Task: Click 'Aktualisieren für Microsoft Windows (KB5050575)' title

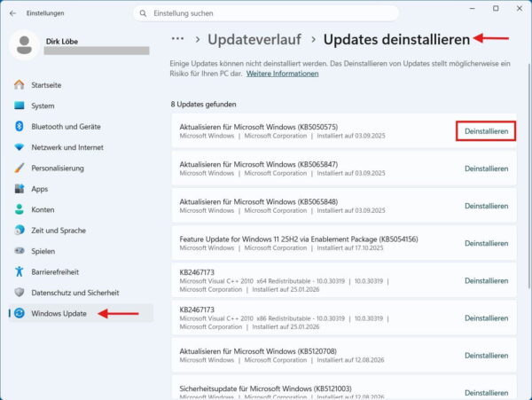Action: [x=259, y=127]
